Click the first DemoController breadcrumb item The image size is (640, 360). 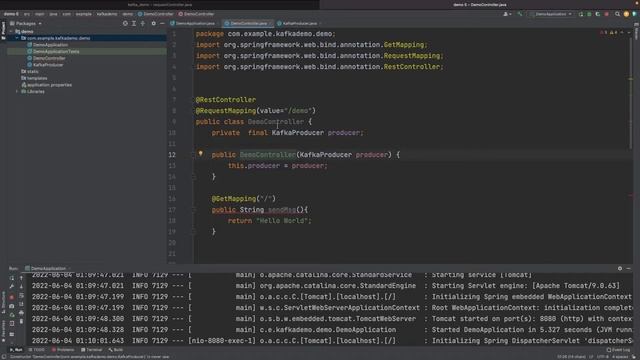click(156, 14)
